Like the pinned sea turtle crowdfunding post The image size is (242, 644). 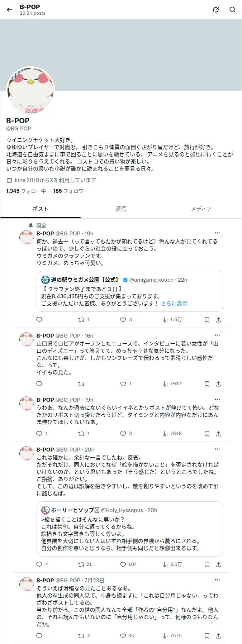point(126,320)
